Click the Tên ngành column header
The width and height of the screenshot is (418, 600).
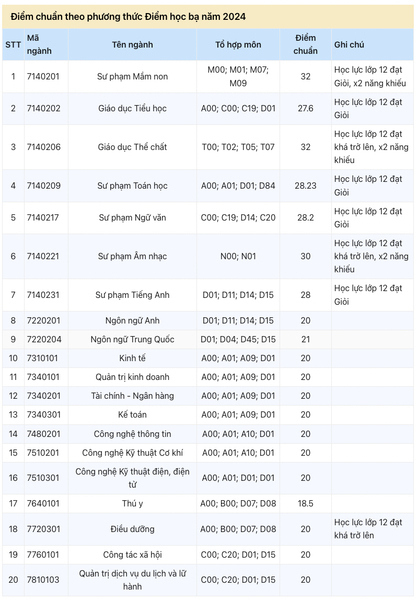pos(132,45)
